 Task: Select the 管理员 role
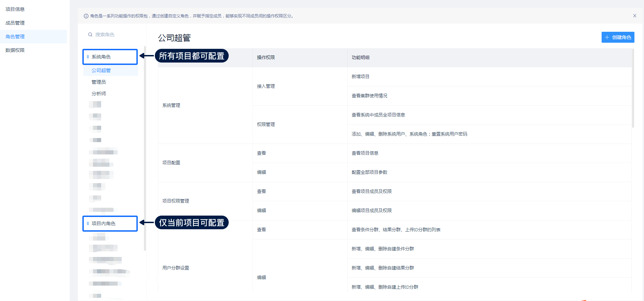pyautogui.click(x=99, y=82)
